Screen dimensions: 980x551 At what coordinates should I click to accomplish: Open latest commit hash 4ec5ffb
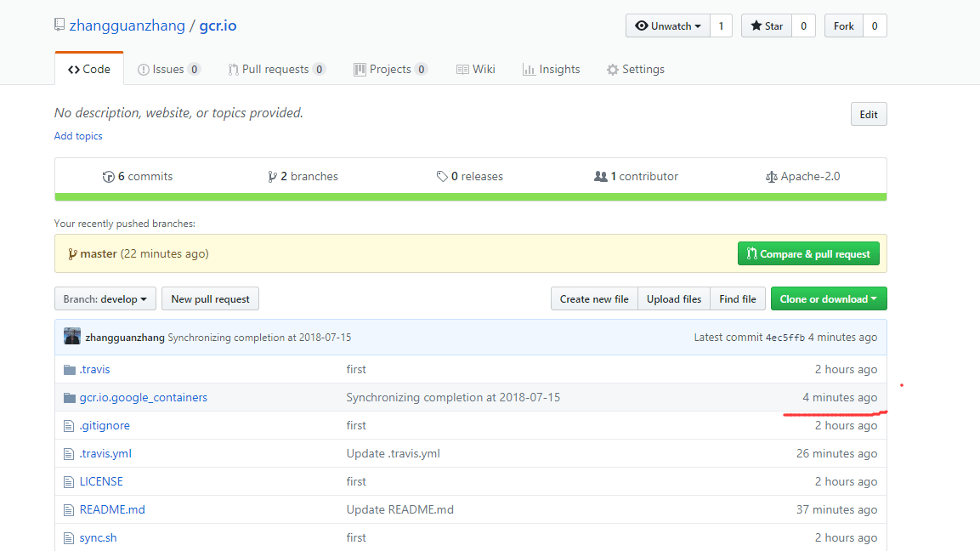[785, 338]
